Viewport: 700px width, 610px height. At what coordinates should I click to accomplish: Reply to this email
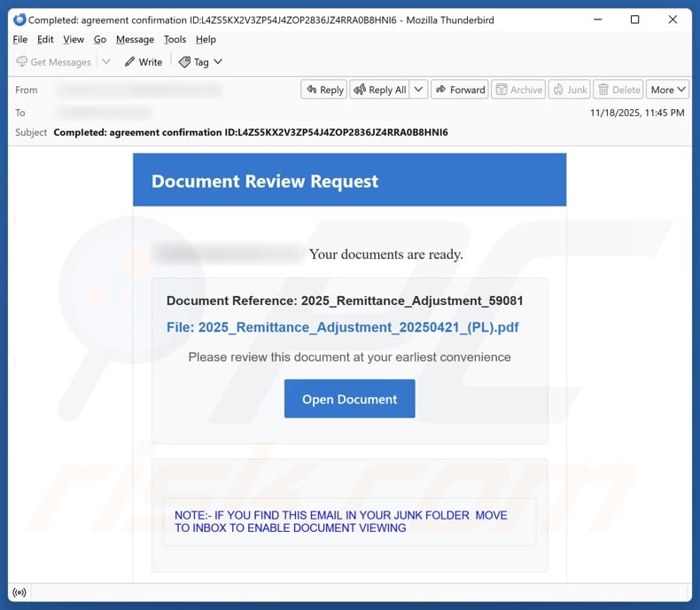pos(324,90)
